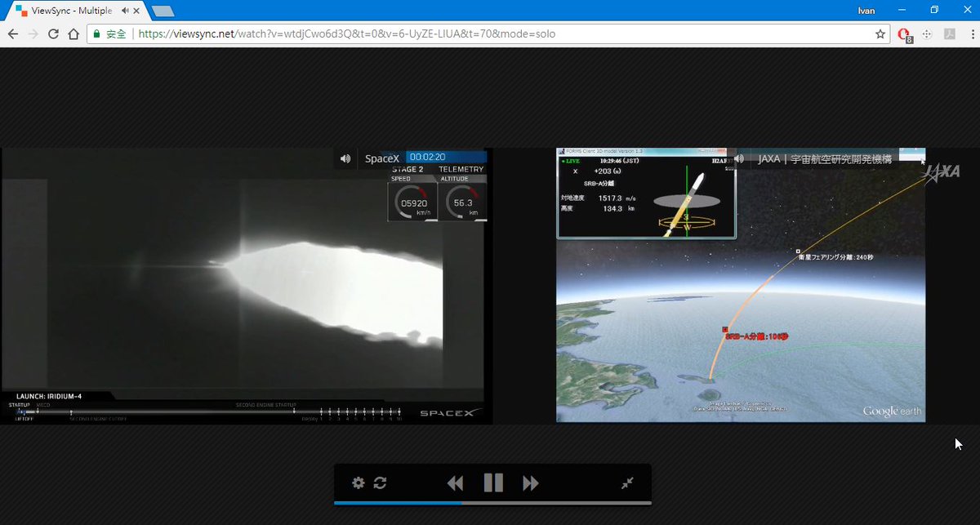Fast-forward both videos with the double-right arrow
The width and height of the screenshot is (980, 525).
click(x=531, y=483)
